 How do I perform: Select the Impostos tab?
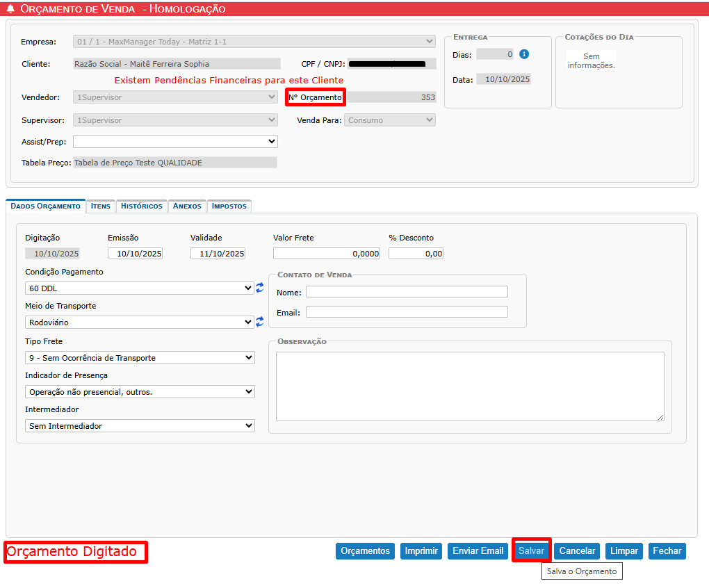tap(229, 206)
